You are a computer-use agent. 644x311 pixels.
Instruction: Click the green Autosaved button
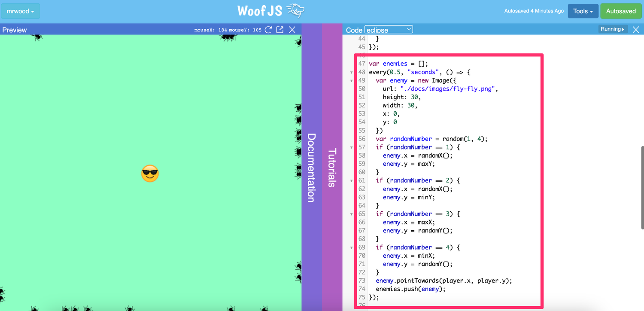[x=621, y=11]
